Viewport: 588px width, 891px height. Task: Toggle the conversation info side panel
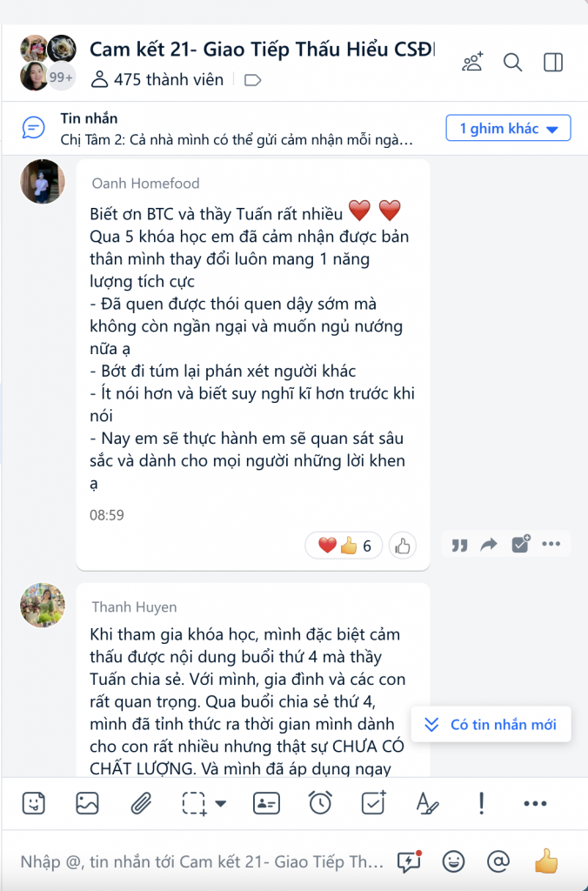click(553, 62)
